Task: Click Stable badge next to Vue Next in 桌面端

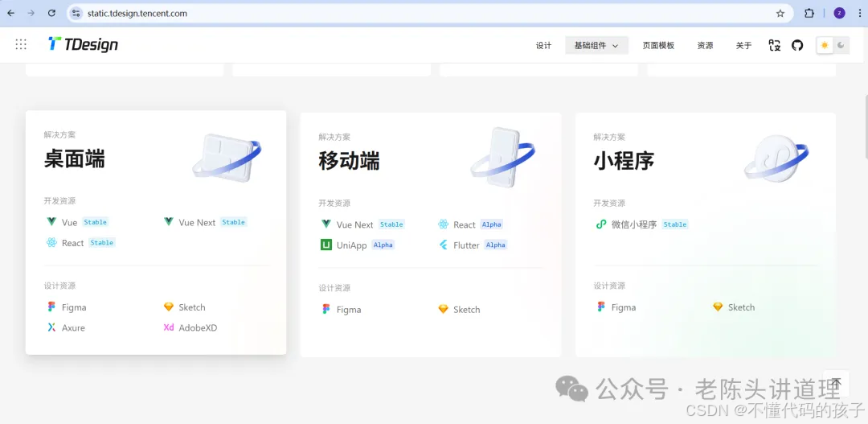Action: [233, 222]
